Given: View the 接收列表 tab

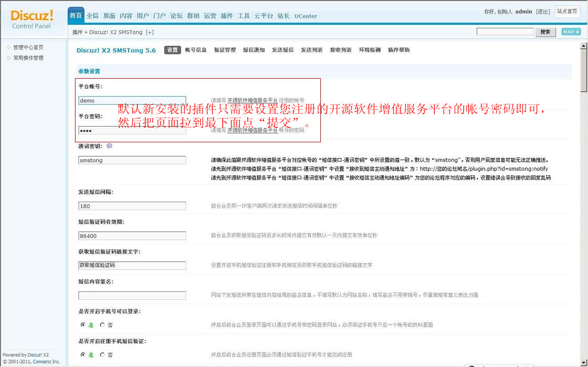Looking at the screenshot, I should (x=341, y=50).
